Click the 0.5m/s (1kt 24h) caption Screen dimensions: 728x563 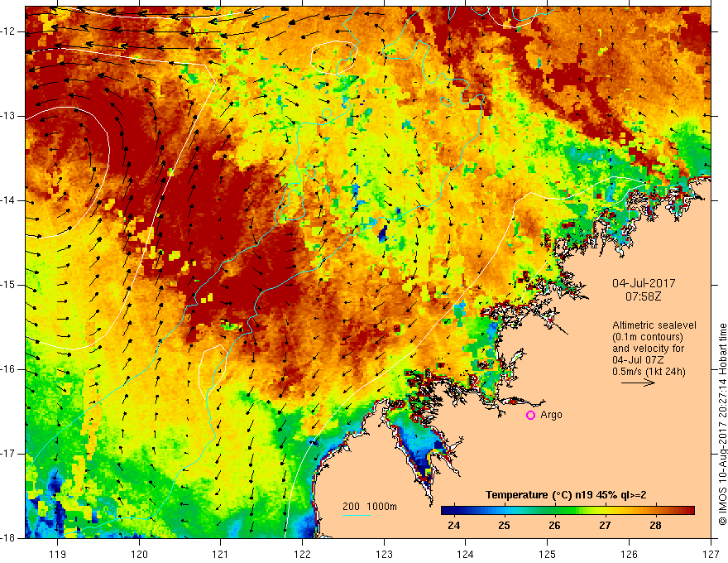649,372
